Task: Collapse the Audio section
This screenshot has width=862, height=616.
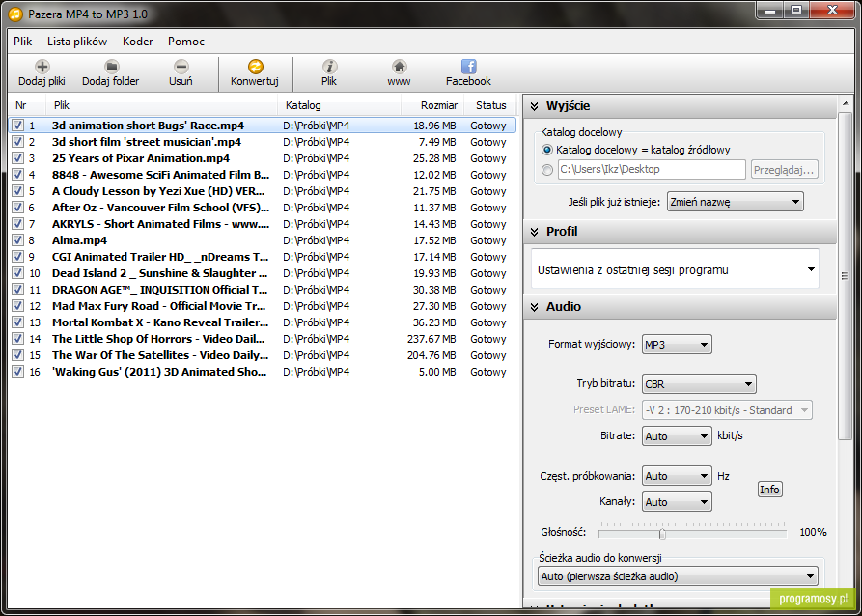Action: (x=535, y=307)
